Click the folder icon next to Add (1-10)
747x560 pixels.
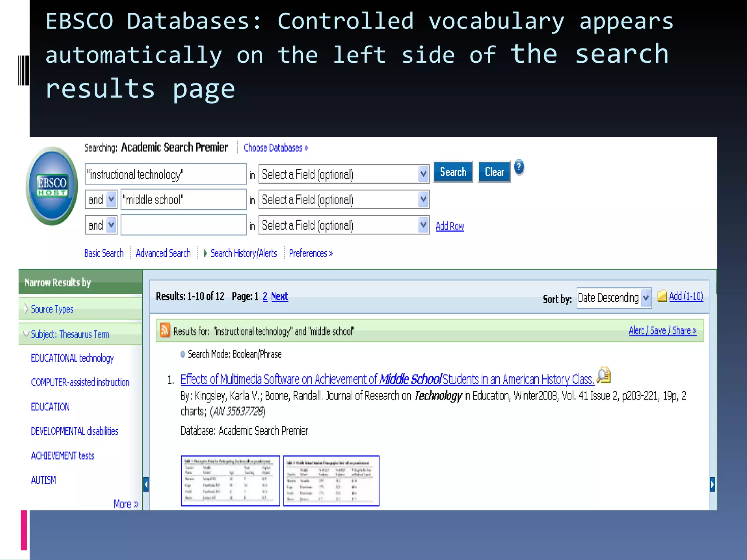coord(662,296)
